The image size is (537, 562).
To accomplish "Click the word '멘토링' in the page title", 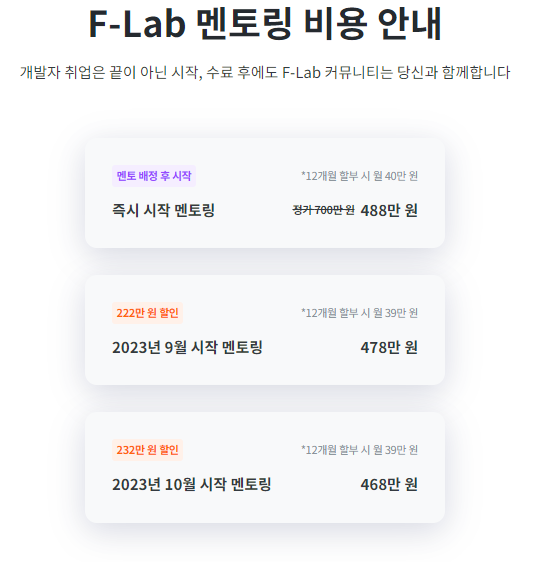I will (x=244, y=24).
